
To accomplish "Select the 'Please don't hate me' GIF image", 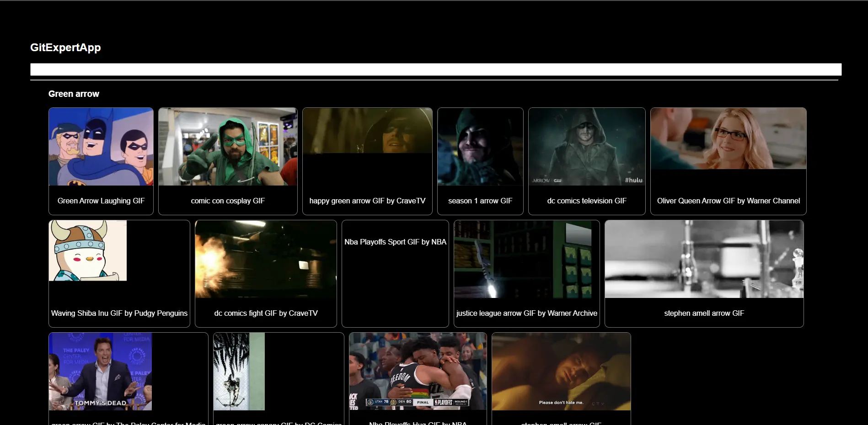I will coord(561,372).
